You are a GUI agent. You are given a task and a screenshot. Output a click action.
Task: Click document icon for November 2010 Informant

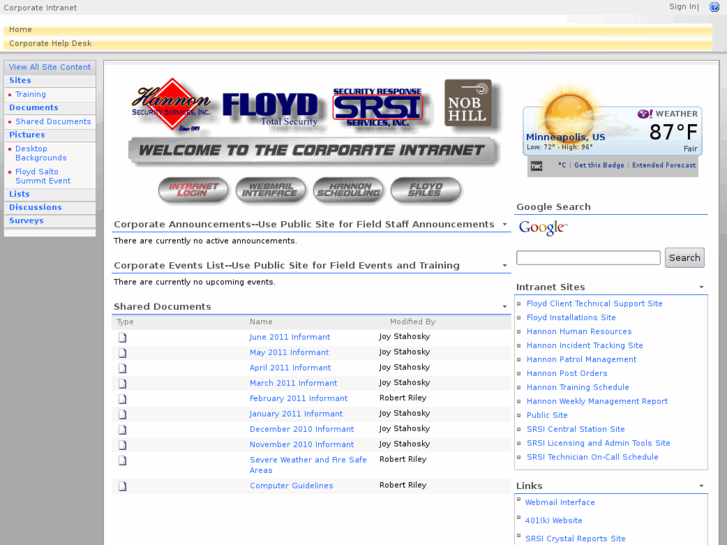pyautogui.click(x=122, y=445)
